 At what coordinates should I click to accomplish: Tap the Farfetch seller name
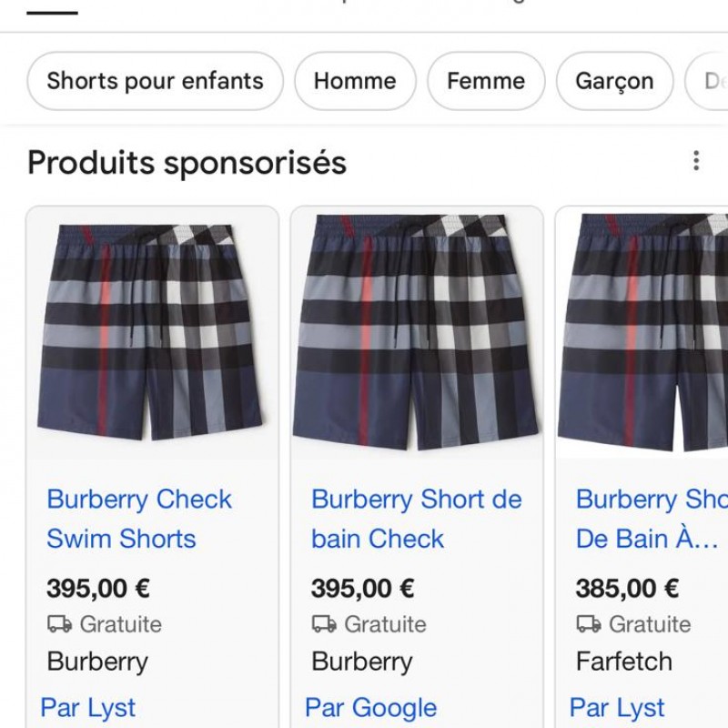(624, 662)
